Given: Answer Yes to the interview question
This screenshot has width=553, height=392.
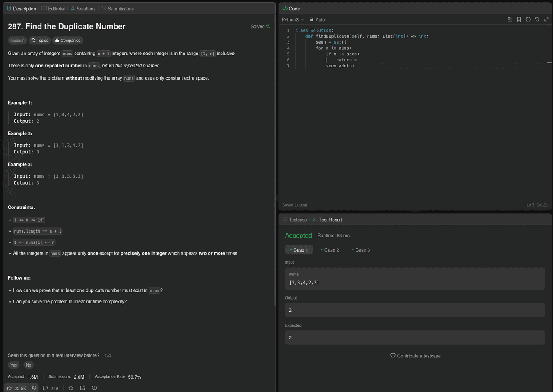Looking at the screenshot, I should [x=14, y=365].
